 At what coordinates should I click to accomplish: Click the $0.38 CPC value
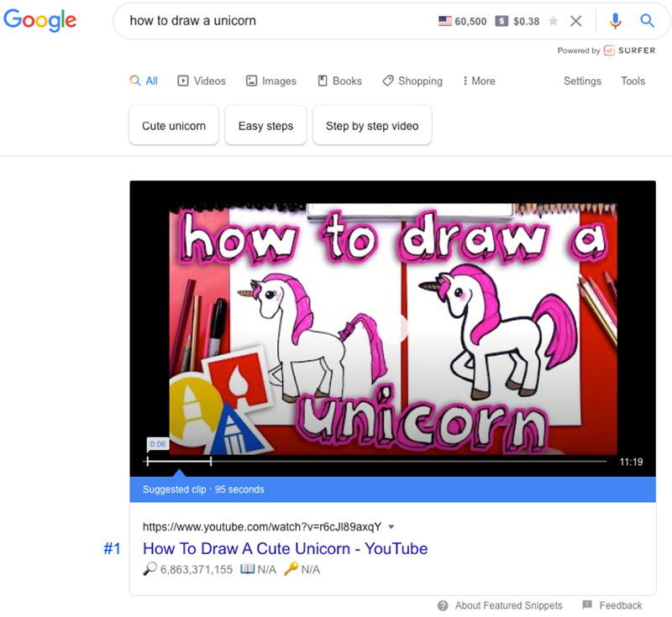click(527, 21)
